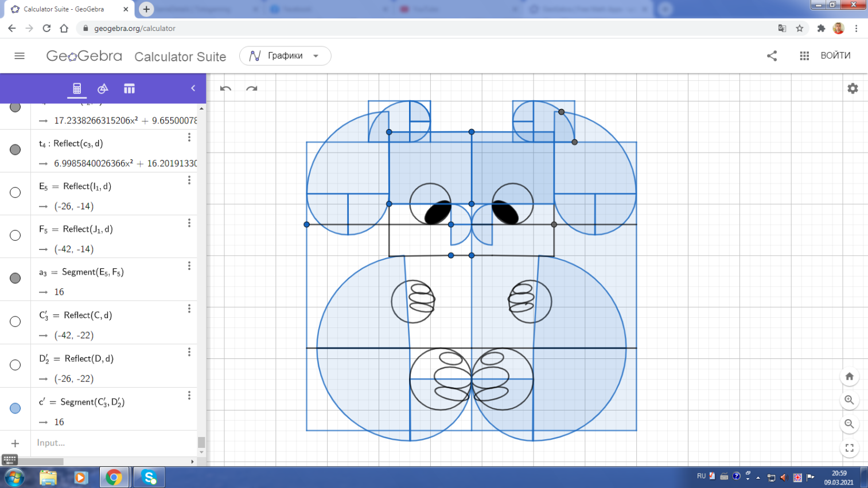
Task: Open Chrome three-dot menu
Action: 856,28
